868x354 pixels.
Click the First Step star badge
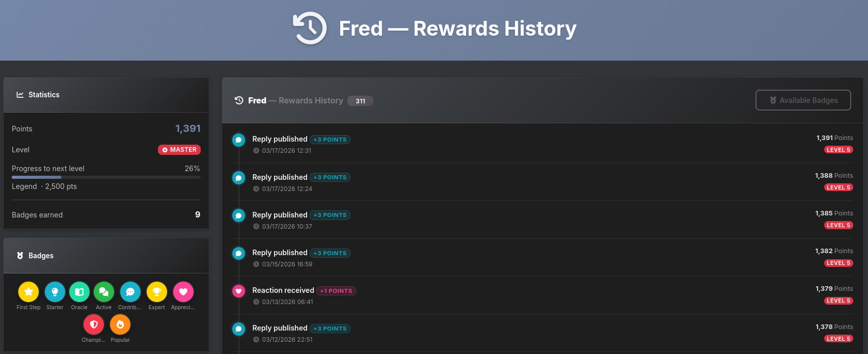pyautogui.click(x=29, y=292)
